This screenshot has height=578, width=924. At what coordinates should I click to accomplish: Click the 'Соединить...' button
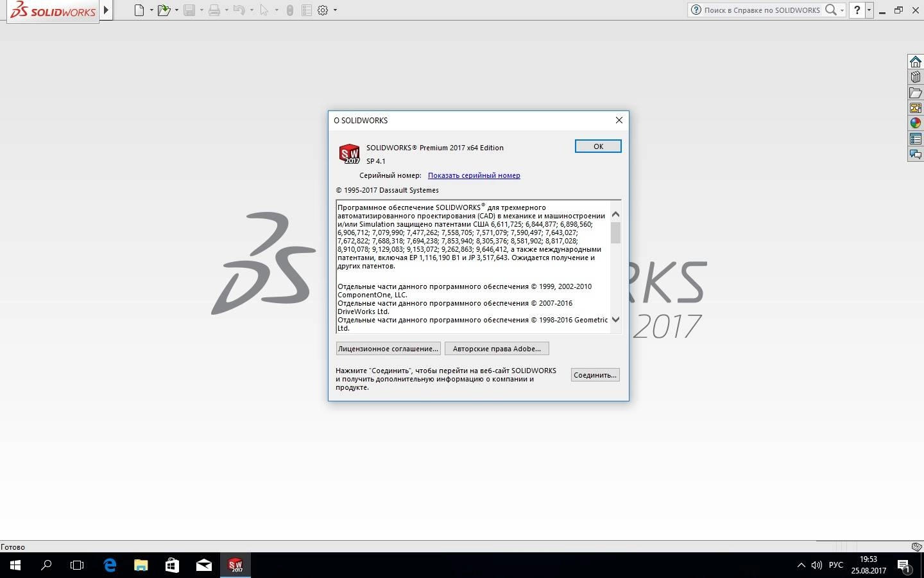[x=595, y=375]
